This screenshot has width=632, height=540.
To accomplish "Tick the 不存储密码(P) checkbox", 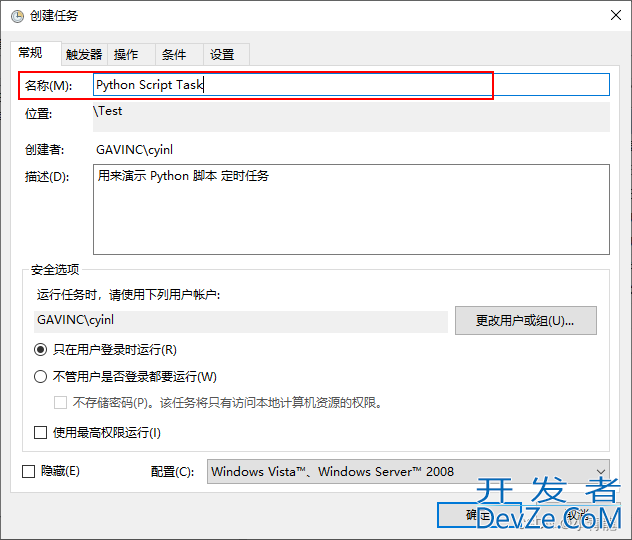I will [60, 403].
